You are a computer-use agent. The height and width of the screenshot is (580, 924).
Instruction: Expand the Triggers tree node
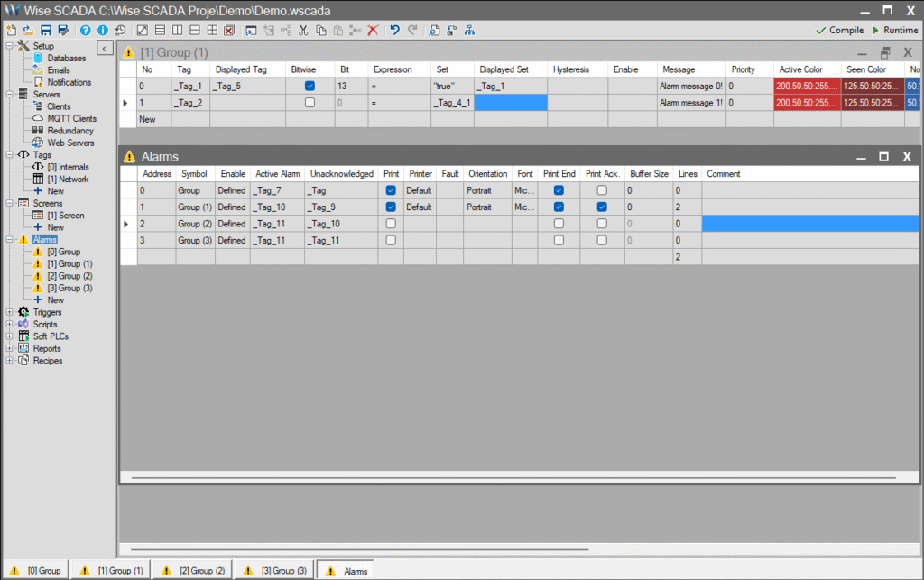[9, 312]
